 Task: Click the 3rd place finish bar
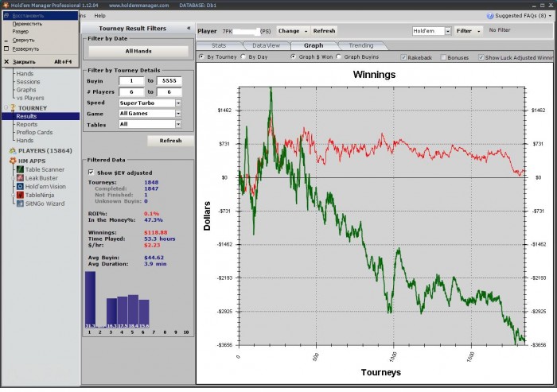pos(111,312)
